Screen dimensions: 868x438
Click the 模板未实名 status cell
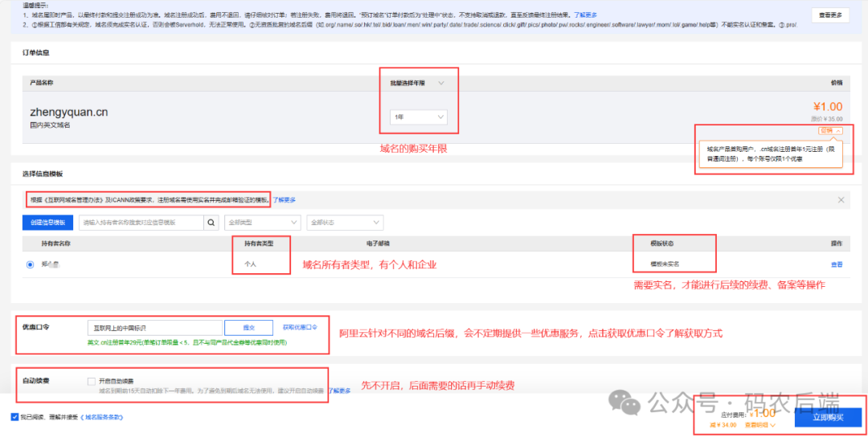665,264
